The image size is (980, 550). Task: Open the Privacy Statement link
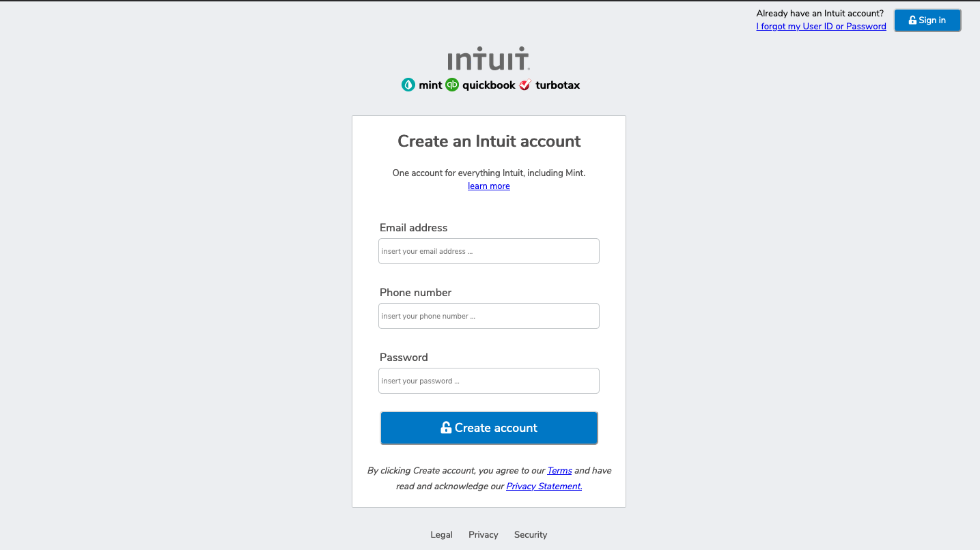(544, 486)
